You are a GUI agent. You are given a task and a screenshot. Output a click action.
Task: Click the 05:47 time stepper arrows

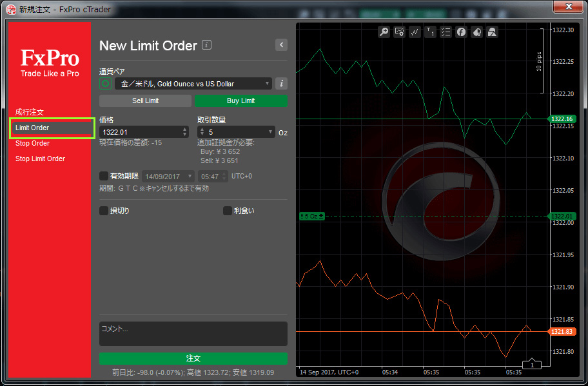(224, 176)
